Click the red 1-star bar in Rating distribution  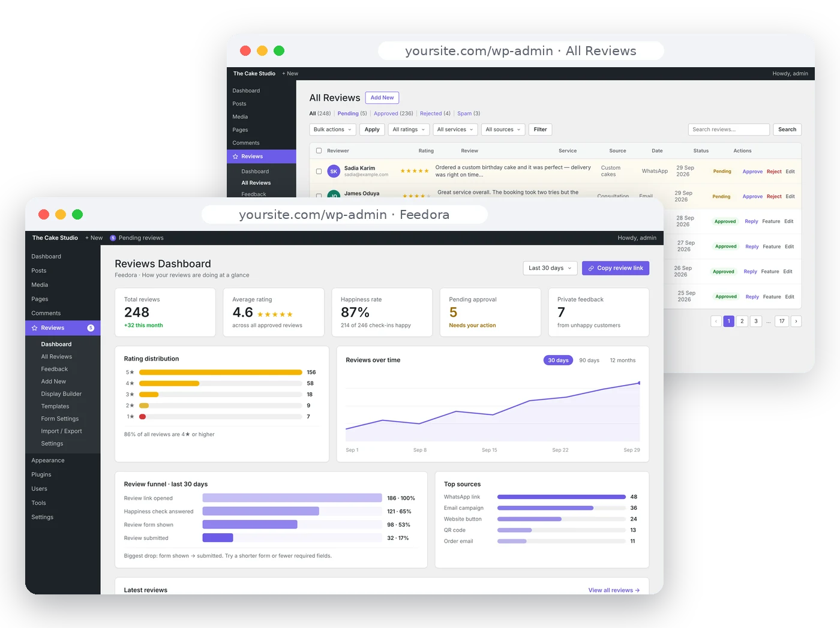(x=143, y=416)
